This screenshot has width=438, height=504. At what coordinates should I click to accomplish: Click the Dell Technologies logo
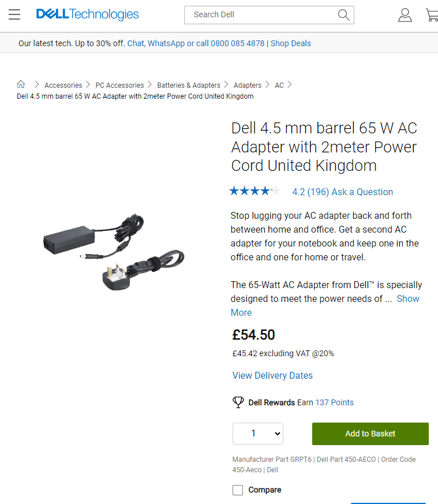pyautogui.click(x=87, y=14)
